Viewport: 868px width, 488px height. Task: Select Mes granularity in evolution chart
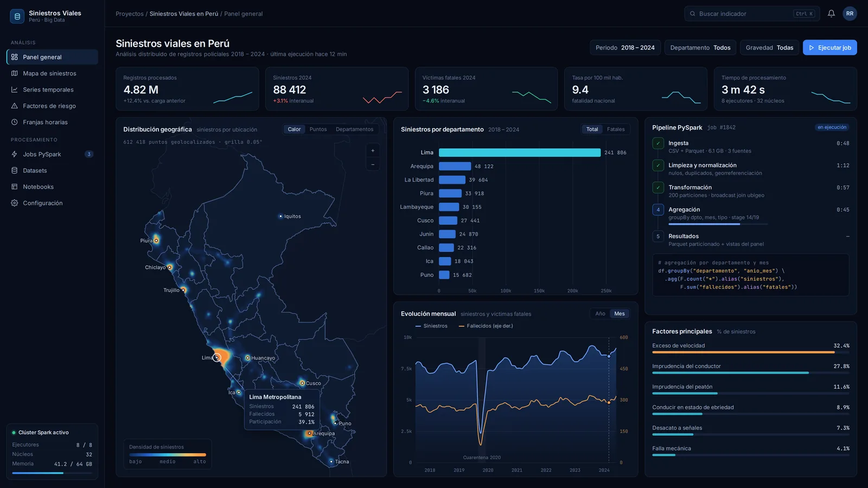(620, 314)
